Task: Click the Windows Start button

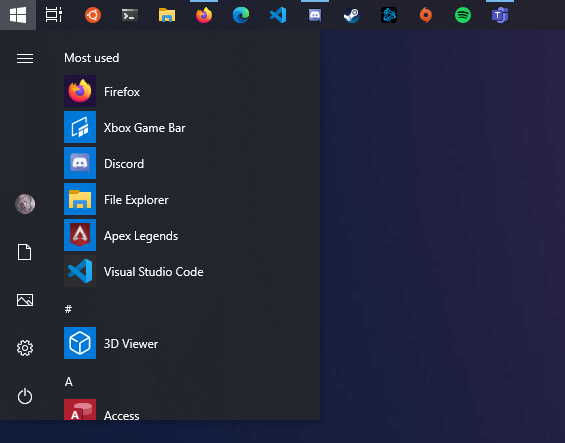Action: (18, 15)
